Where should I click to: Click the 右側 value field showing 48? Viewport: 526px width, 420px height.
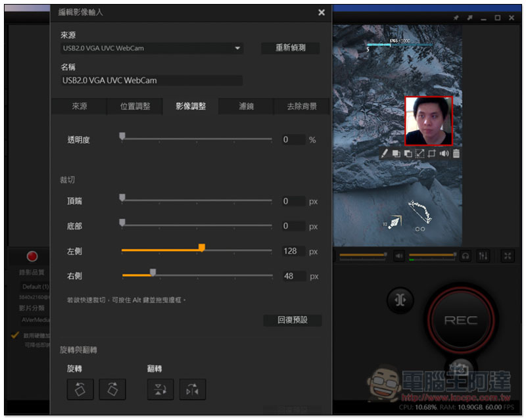(293, 276)
